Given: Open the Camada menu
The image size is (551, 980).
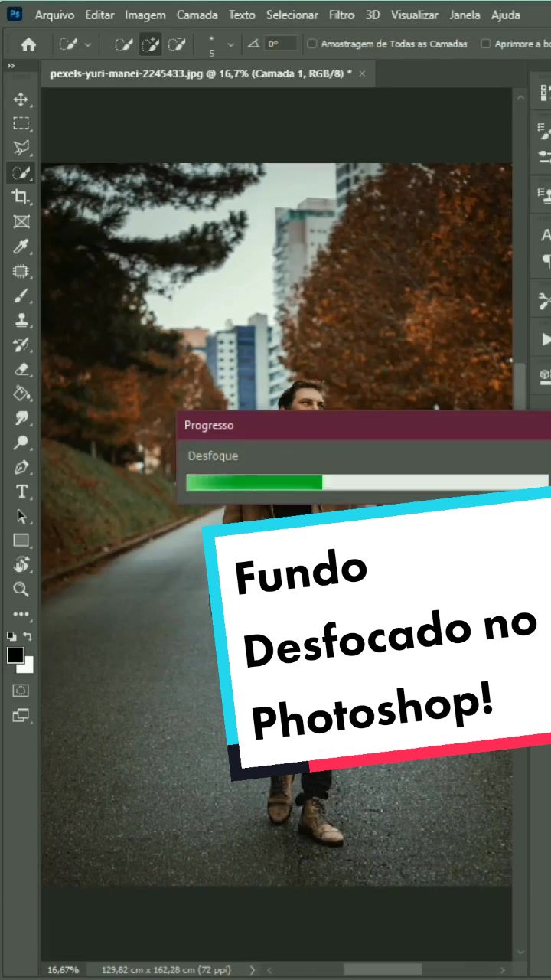Looking at the screenshot, I should (197, 15).
